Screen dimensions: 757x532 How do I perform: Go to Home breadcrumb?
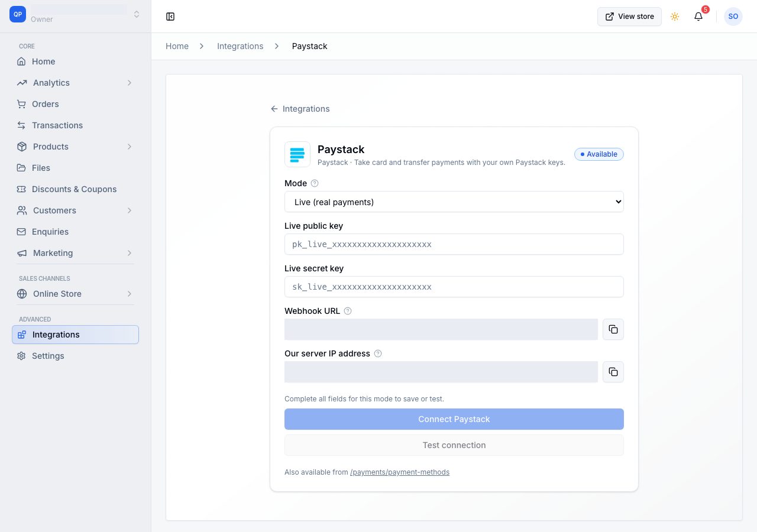click(x=177, y=46)
